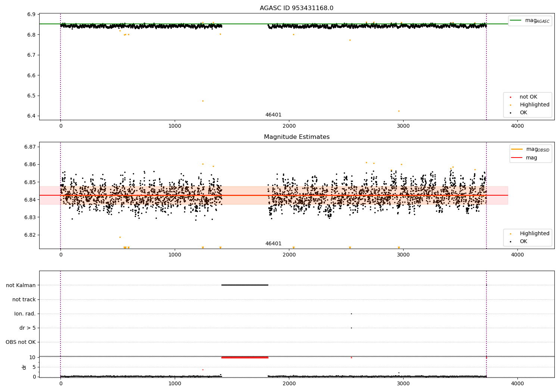Click 'not OK' legend entry in top plot

click(x=528, y=97)
